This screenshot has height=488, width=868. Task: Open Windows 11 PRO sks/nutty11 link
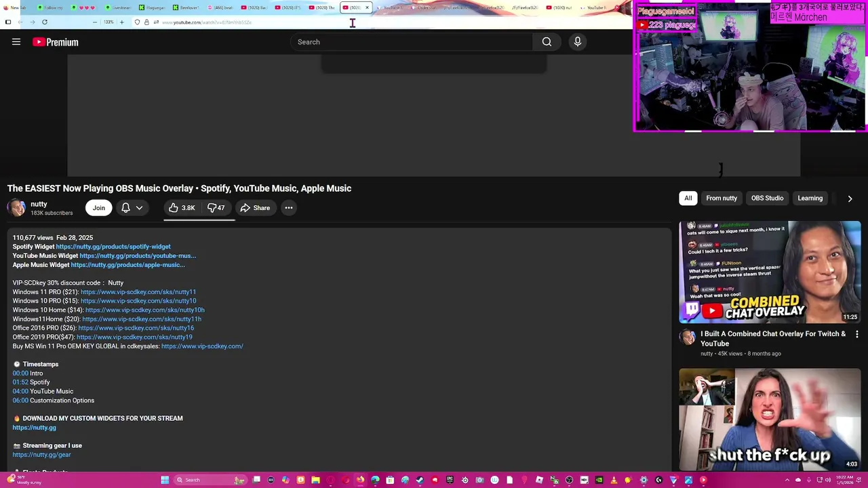coord(138,292)
